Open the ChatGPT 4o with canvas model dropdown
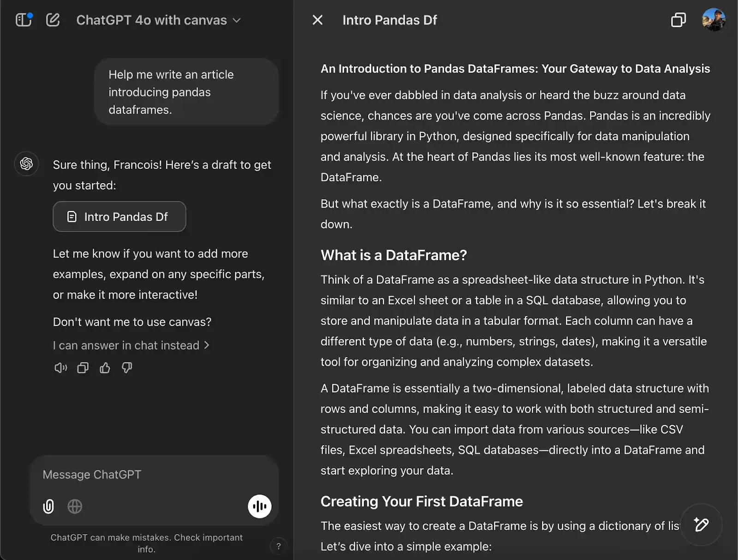This screenshot has height=560, width=738. click(x=158, y=20)
